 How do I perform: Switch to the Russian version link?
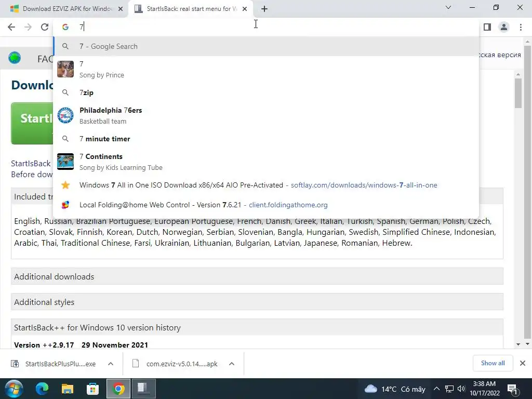click(x=500, y=55)
